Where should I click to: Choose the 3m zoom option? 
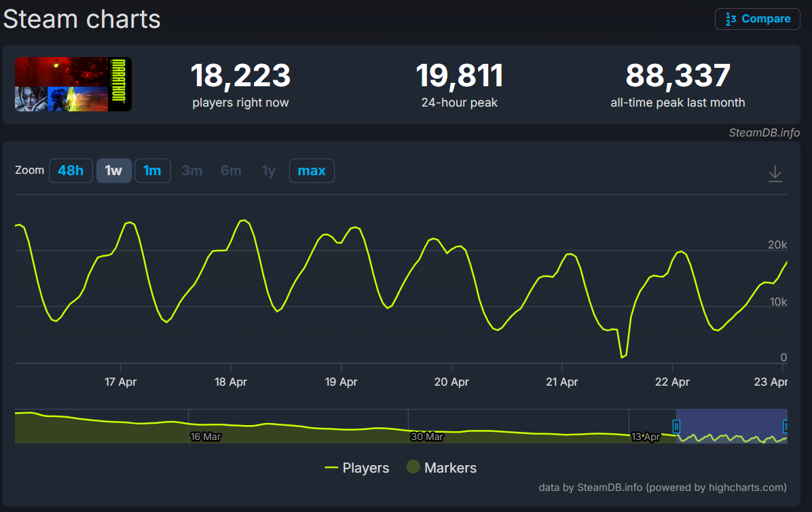[x=192, y=171]
